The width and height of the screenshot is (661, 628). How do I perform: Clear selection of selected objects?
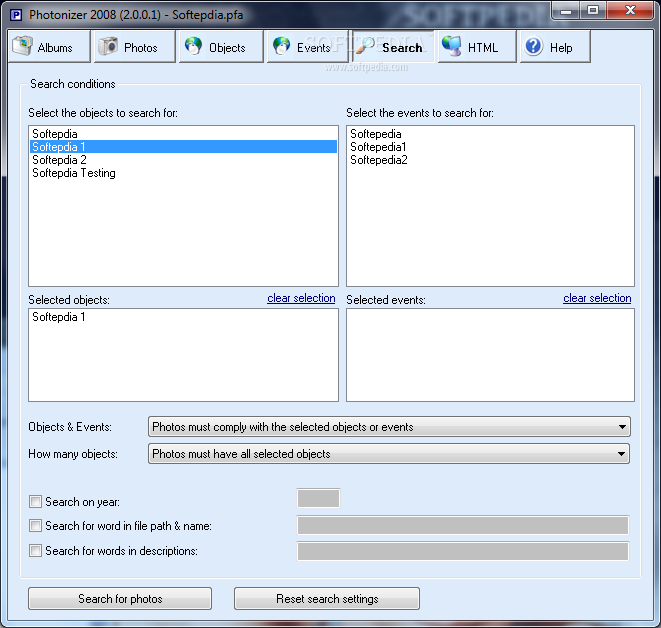click(301, 298)
